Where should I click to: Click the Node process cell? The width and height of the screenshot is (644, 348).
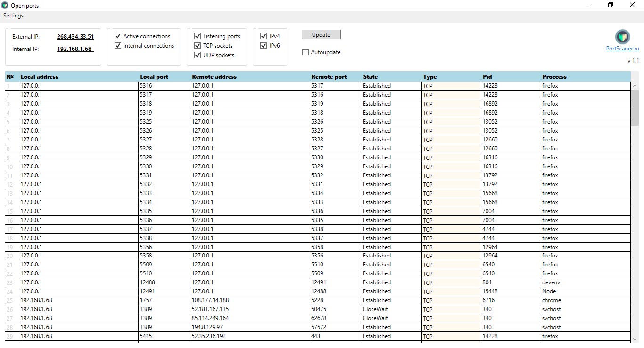(586, 291)
